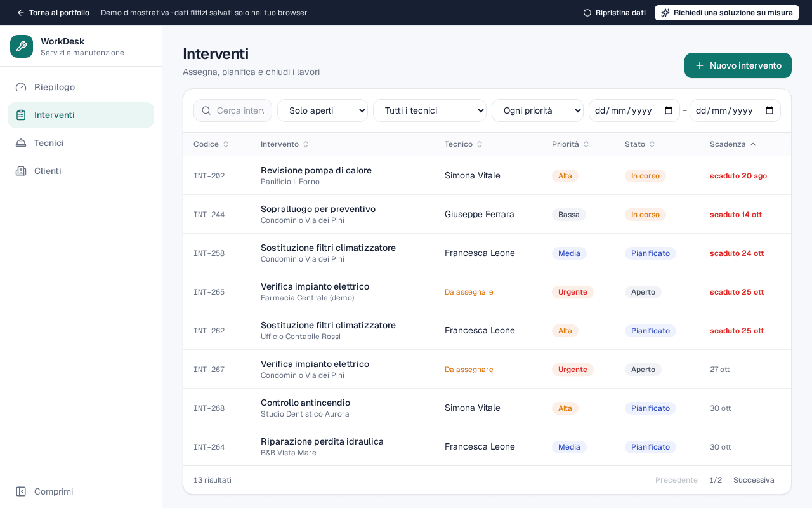Image resolution: width=812 pixels, height=508 pixels.
Task: Sort by the Priorità column header
Action: [571, 144]
